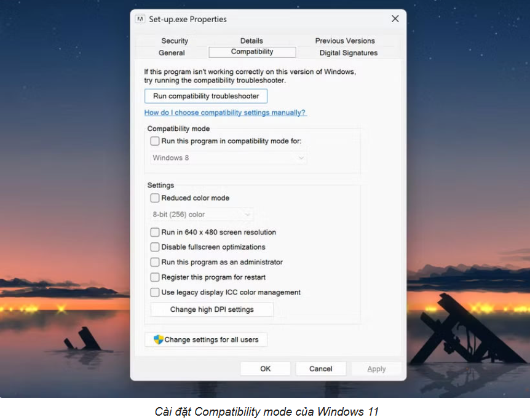Open the compatibility settings help link
Viewport: 530px width, 420px height.
tap(225, 113)
